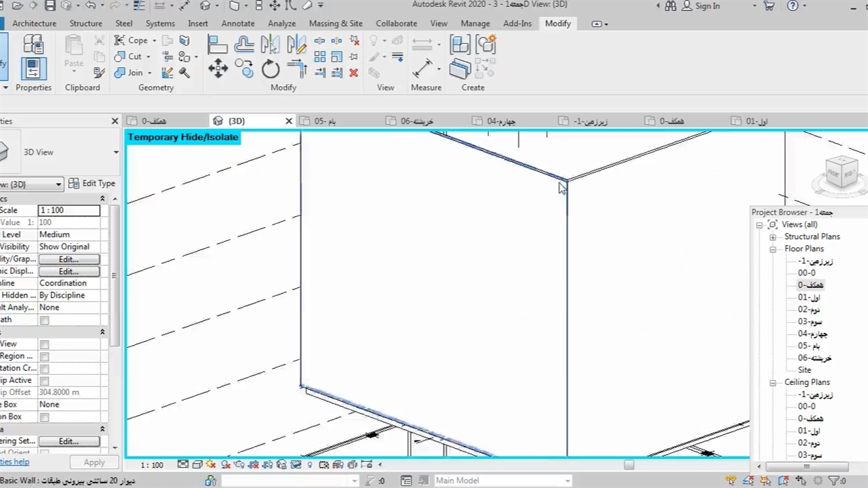Viewport: 868px width, 488px height.
Task: Toggle the Sun Path checkbox
Action: 45,320
